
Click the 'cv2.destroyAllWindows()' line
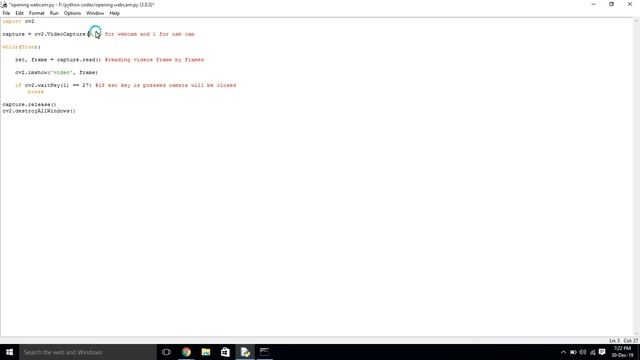[x=39, y=111]
